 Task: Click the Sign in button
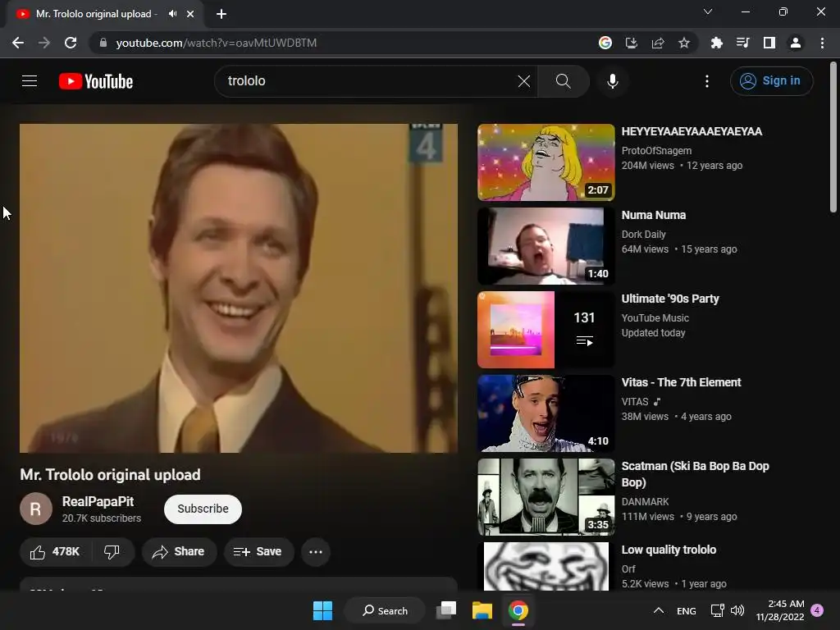tap(771, 81)
